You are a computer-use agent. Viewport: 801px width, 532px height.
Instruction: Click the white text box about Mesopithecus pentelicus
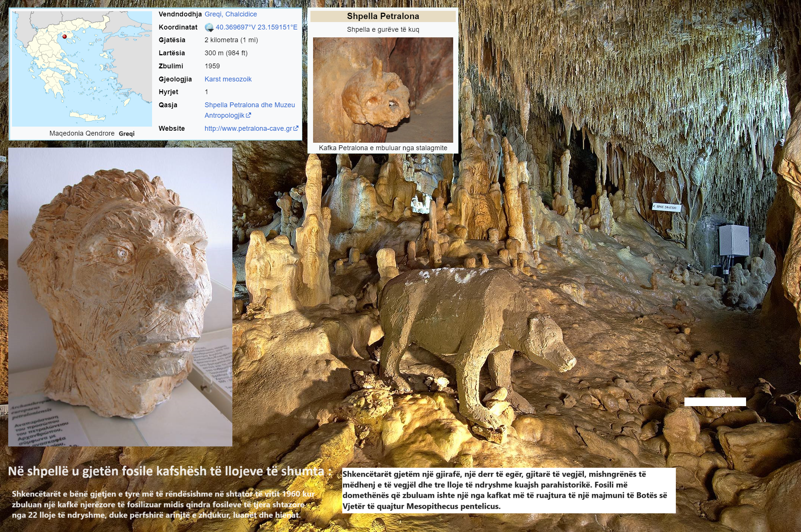[509, 490]
